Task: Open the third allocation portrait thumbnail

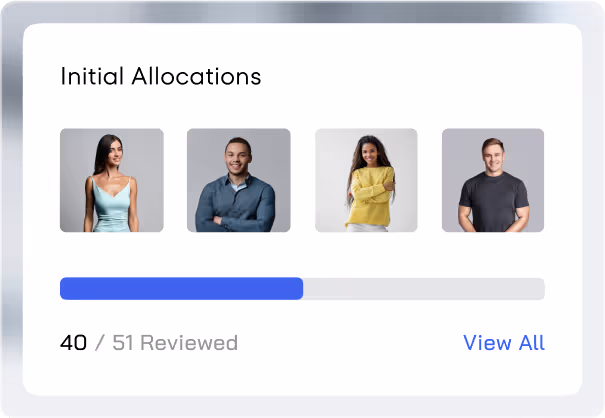Action: (366, 180)
